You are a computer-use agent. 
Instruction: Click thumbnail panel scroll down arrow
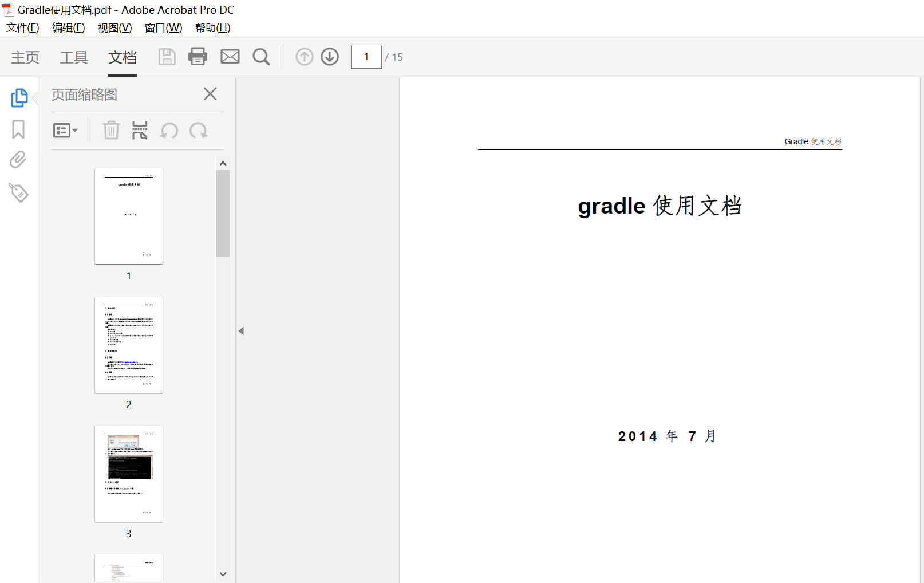pos(223,574)
